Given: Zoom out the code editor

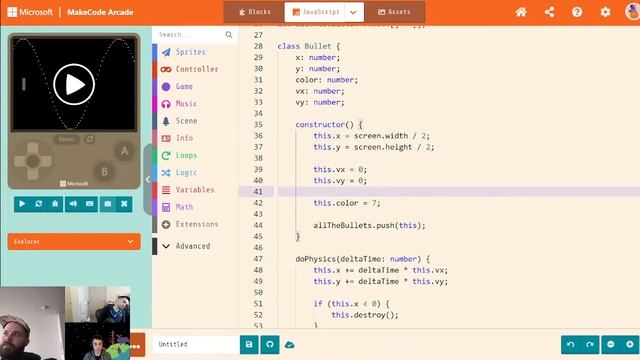Looking at the screenshot, I should 611,344.
